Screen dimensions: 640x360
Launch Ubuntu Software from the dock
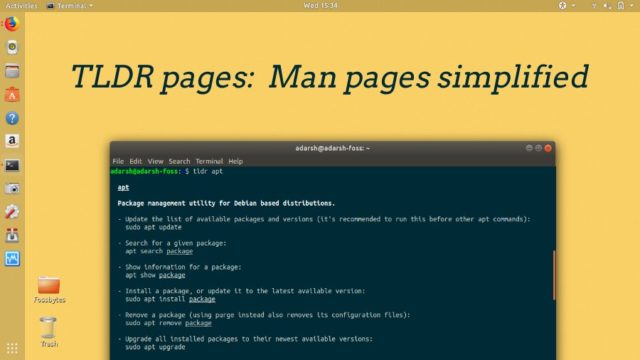click(12, 95)
